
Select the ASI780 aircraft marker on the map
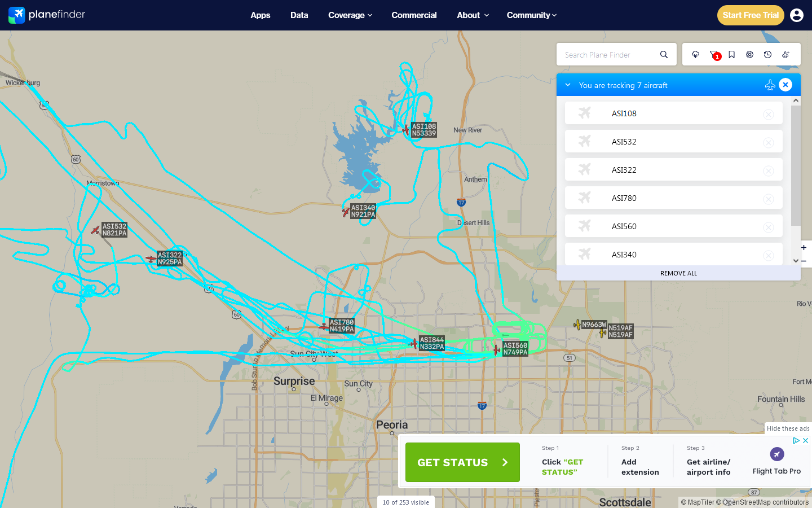324,326
